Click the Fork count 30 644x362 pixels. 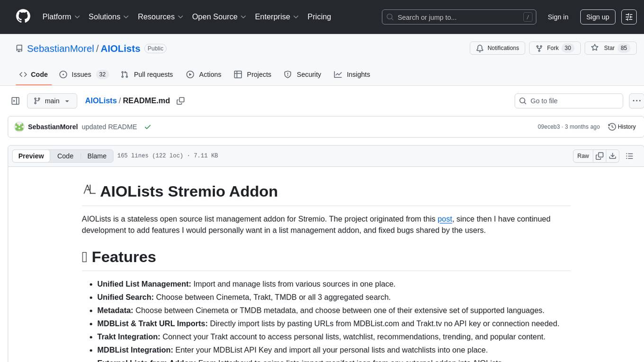pos(568,48)
